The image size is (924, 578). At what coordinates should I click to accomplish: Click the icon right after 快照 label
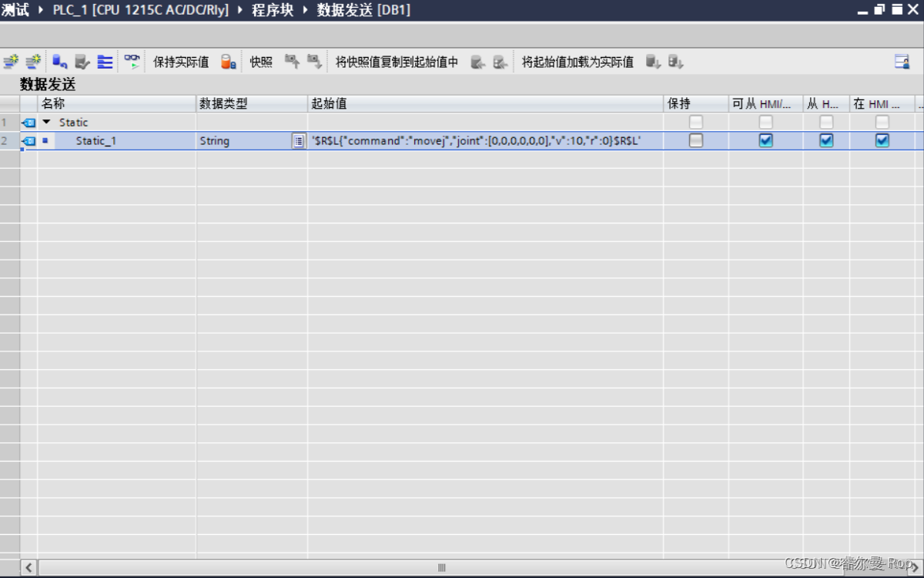tap(292, 62)
